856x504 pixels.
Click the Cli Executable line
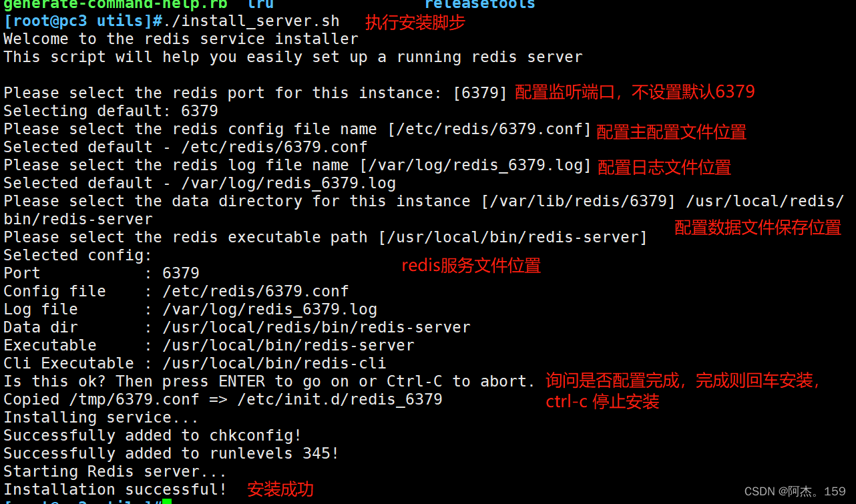195,363
